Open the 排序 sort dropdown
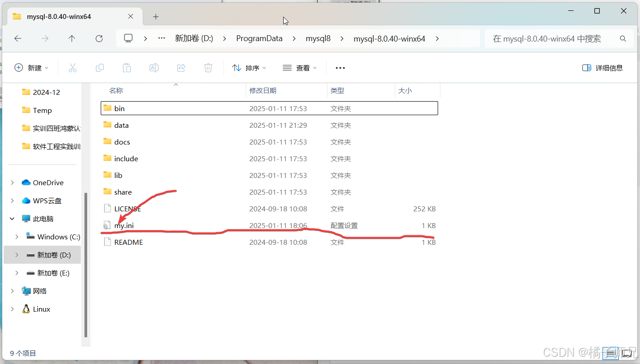640x364 pixels. [x=249, y=68]
